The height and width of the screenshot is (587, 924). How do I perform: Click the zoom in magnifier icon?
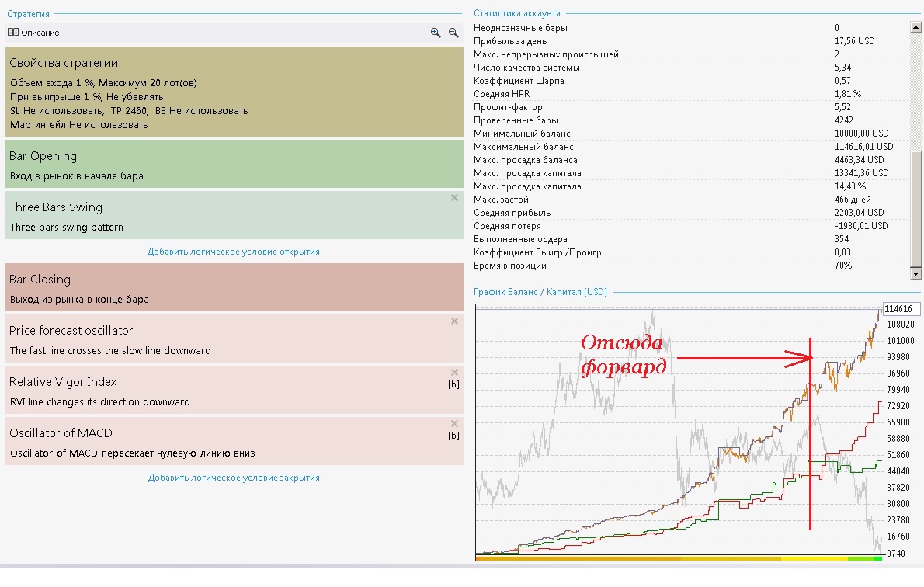tap(436, 33)
